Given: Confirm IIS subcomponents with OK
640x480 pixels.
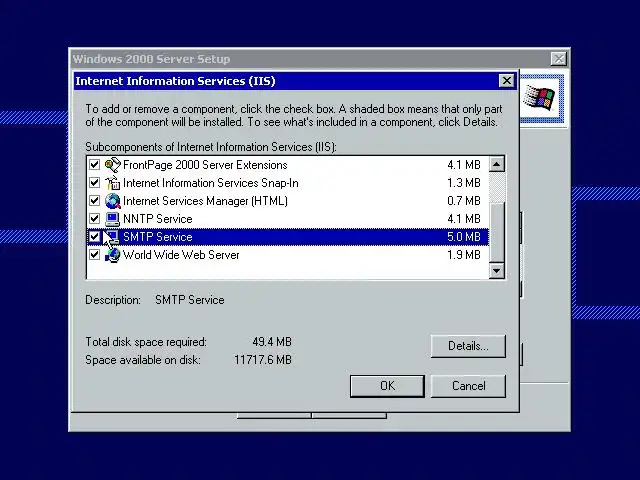Looking at the screenshot, I should pos(387,386).
